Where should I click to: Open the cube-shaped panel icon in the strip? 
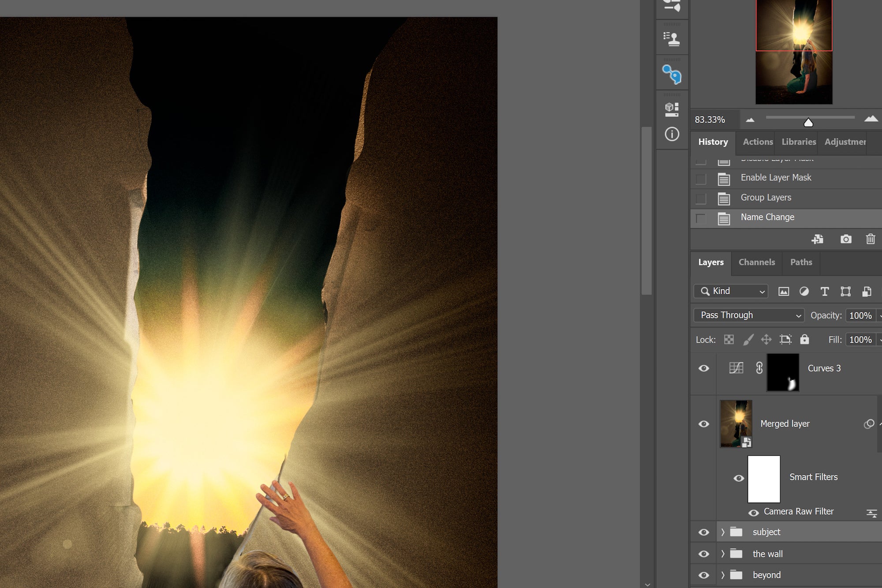click(672, 109)
